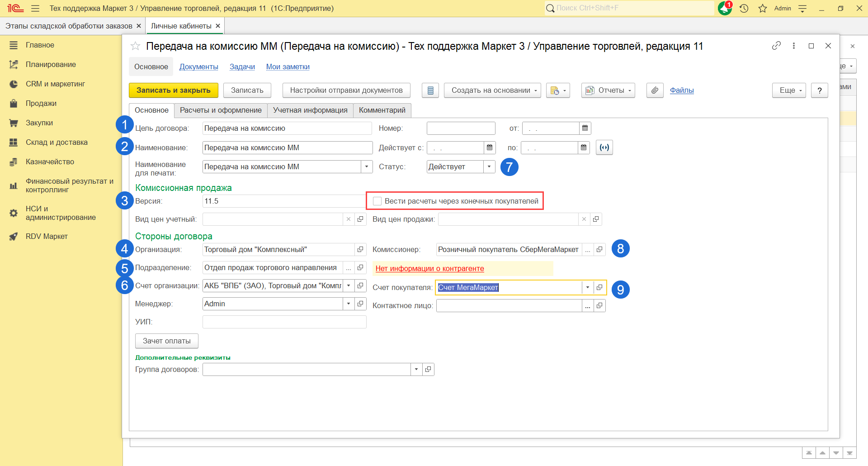This screenshot has height=466, width=868.
Task: Open the settings lines icon beside Admin
Action: tap(802, 9)
